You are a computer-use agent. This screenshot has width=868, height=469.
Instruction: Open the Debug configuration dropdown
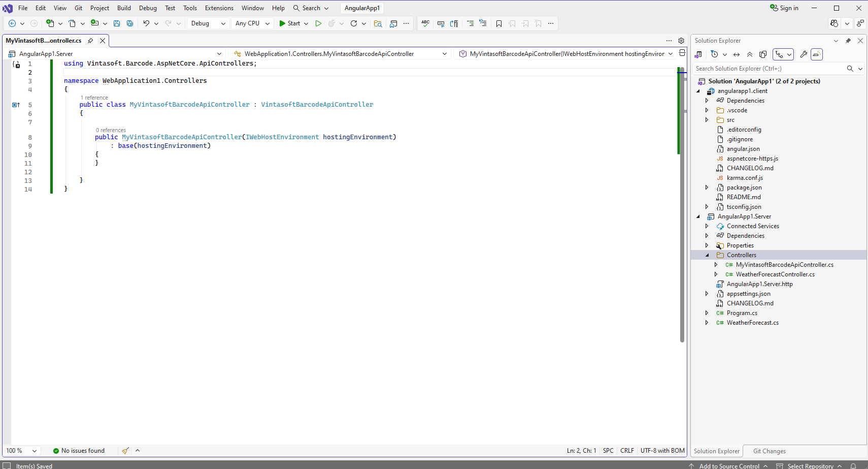[208, 23]
